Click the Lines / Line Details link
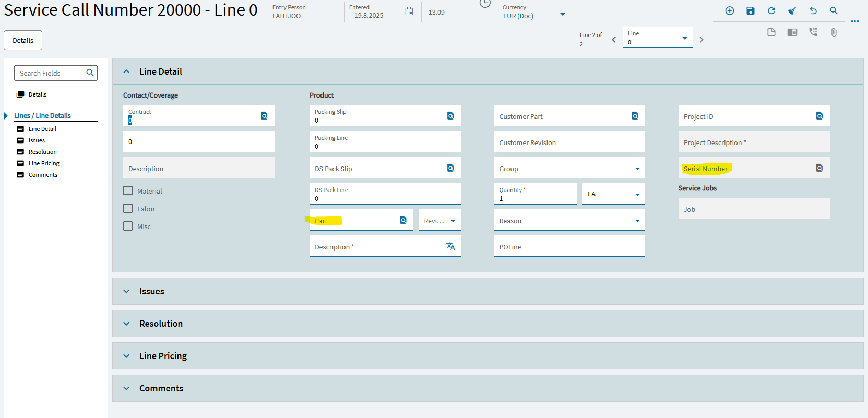The height and width of the screenshot is (418, 868). point(42,115)
